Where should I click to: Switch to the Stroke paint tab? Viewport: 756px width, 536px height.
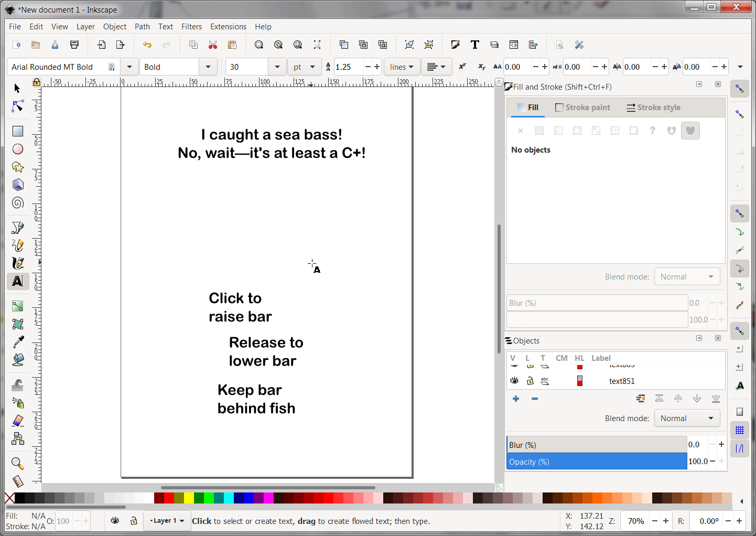582,107
